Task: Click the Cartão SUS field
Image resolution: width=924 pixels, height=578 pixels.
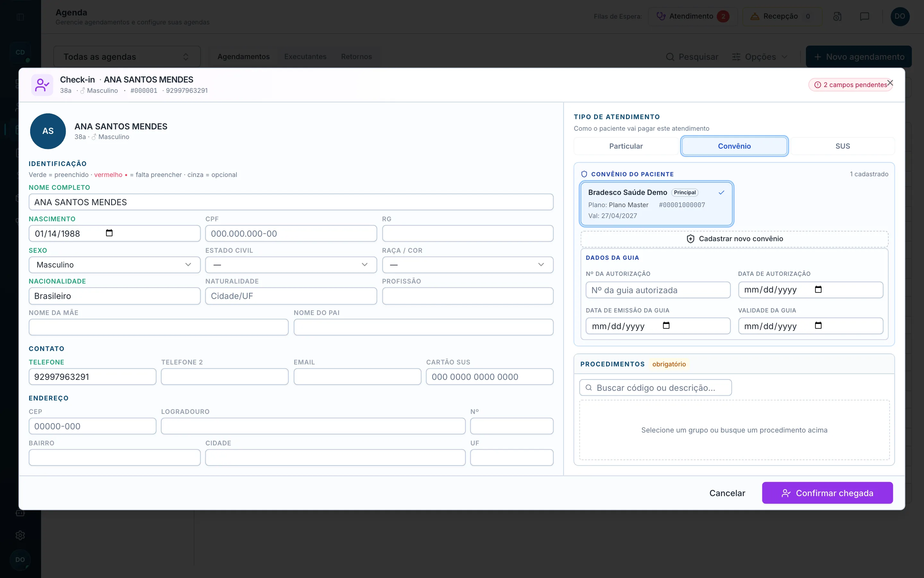Action: [490, 377]
